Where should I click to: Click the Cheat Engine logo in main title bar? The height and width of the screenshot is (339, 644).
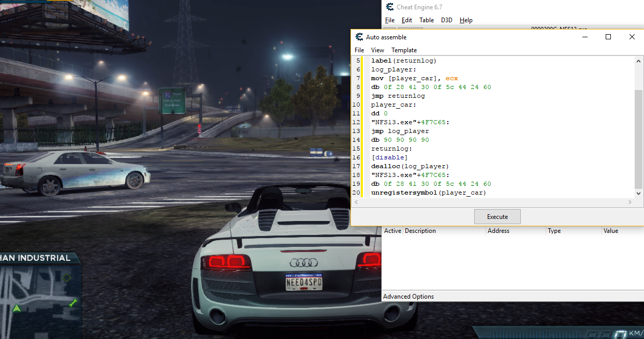pos(389,7)
